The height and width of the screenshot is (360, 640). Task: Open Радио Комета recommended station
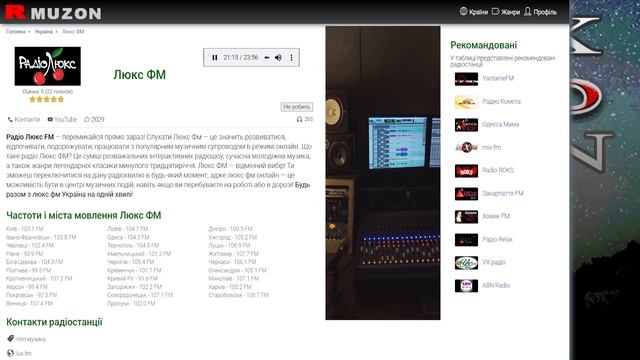502,102
